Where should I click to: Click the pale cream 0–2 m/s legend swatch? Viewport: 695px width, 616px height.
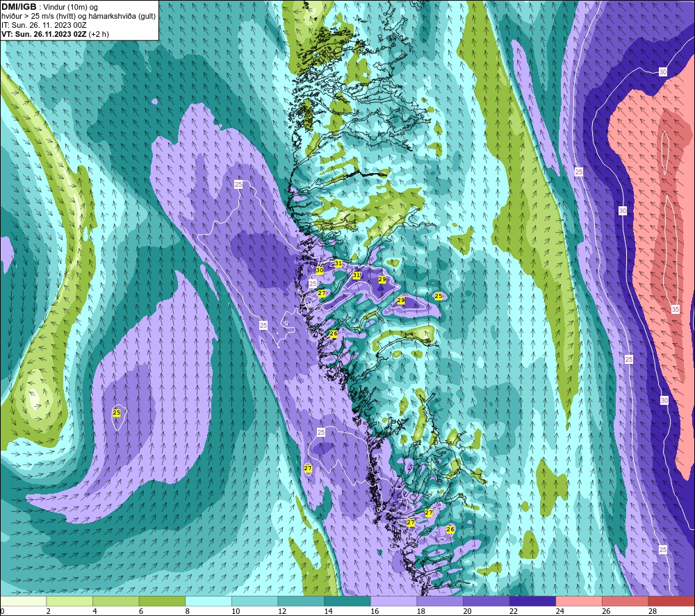coord(23,601)
